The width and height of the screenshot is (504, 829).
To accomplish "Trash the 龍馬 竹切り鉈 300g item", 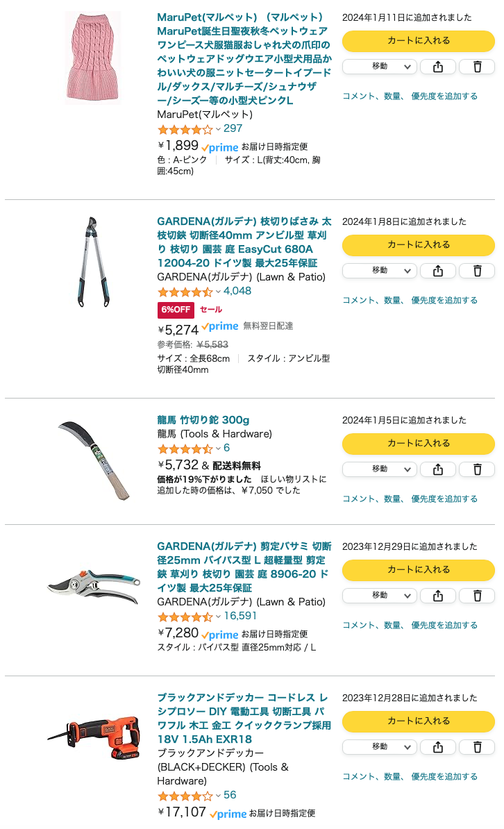I will click(x=477, y=469).
